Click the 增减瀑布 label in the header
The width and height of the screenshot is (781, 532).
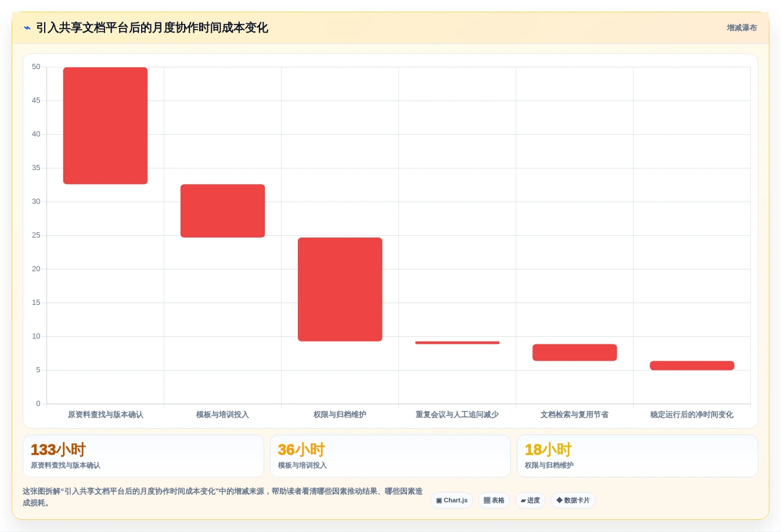pos(742,28)
